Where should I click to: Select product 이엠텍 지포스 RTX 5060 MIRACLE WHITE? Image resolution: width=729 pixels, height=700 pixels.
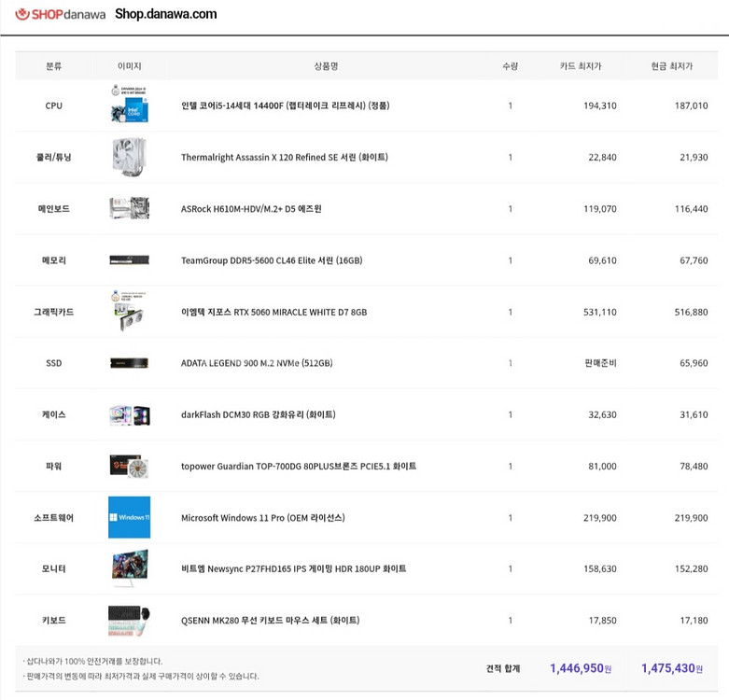(273, 312)
